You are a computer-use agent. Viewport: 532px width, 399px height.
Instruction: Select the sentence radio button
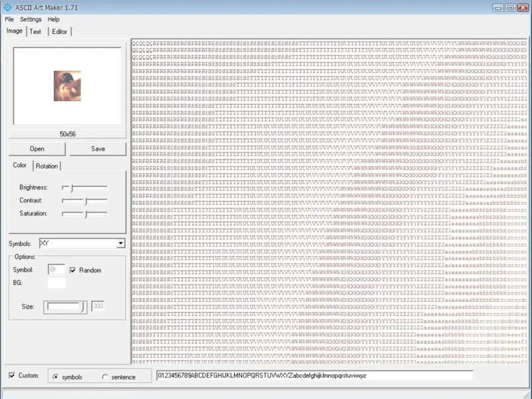click(x=104, y=377)
